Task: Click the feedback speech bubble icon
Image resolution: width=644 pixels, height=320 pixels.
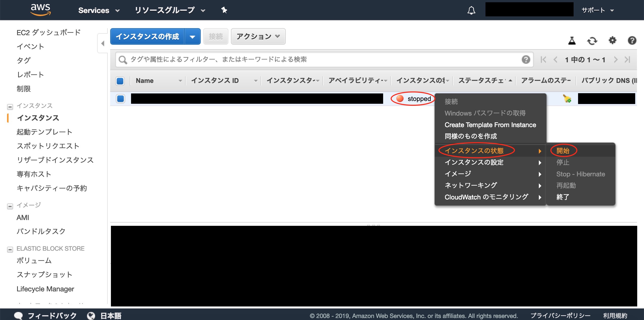Action: (x=18, y=315)
